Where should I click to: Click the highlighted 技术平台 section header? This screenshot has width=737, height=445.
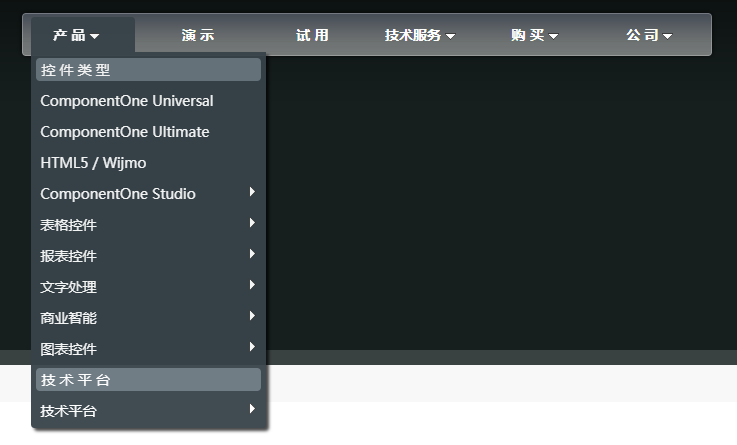pyautogui.click(x=149, y=380)
